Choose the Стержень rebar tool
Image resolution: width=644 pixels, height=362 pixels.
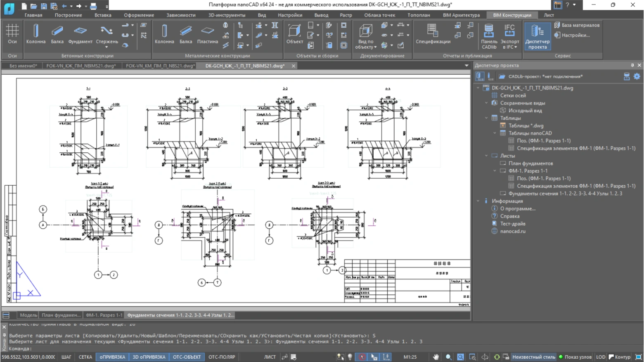click(107, 33)
